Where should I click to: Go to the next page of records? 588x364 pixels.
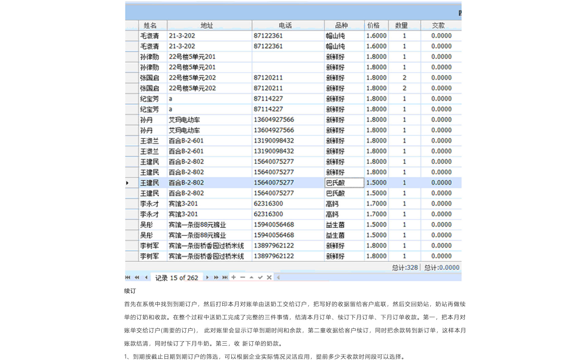216,277
